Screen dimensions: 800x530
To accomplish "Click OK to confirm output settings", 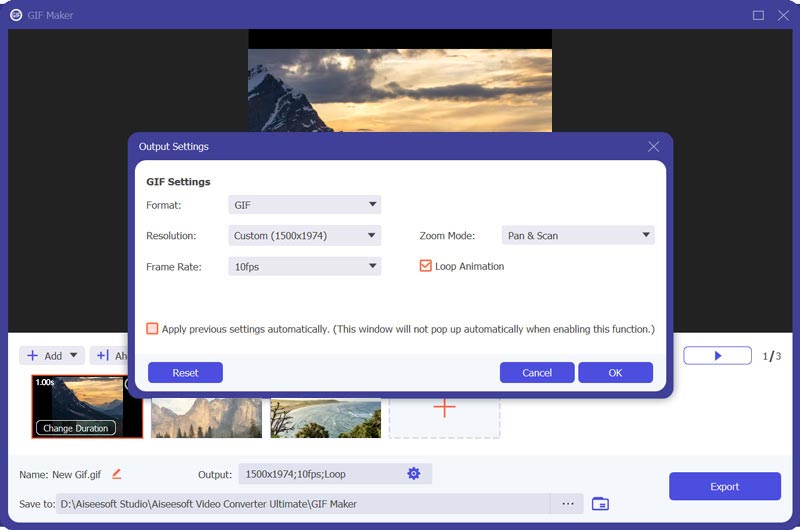I will 615,373.
